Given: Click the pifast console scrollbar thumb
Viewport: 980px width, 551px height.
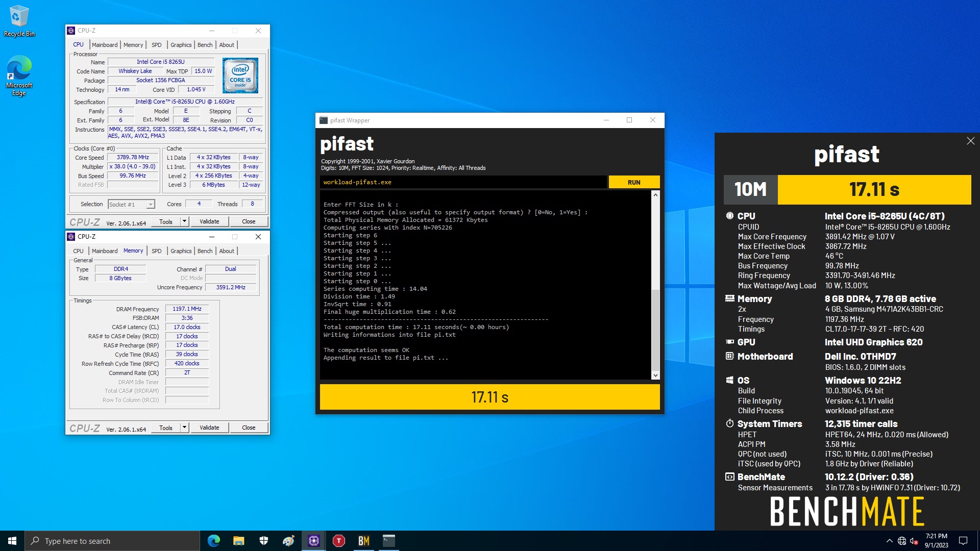Looking at the screenshot, I should pyautogui.click(x=655, y=330).
